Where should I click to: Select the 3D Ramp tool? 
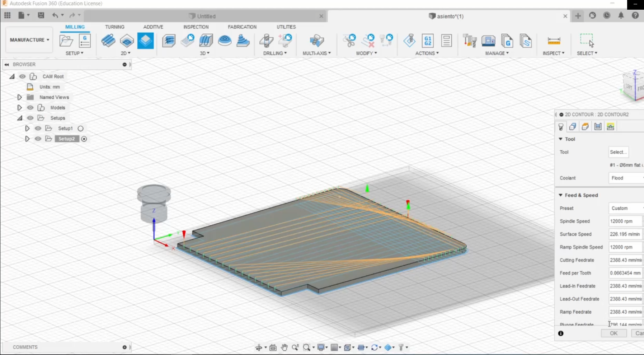pos(243,41)
